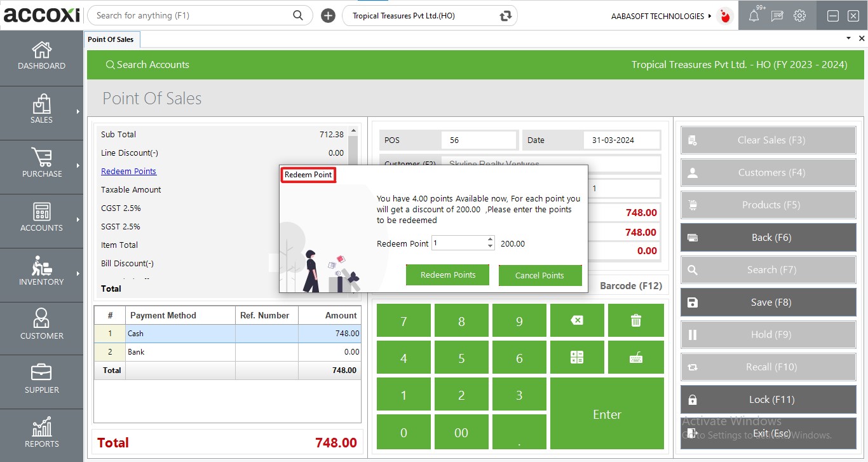The height and width of the screenshot is (462, 868).
Task: Click the Redeem Point input field
Action: pyautogui.click(x=458, y=243)
